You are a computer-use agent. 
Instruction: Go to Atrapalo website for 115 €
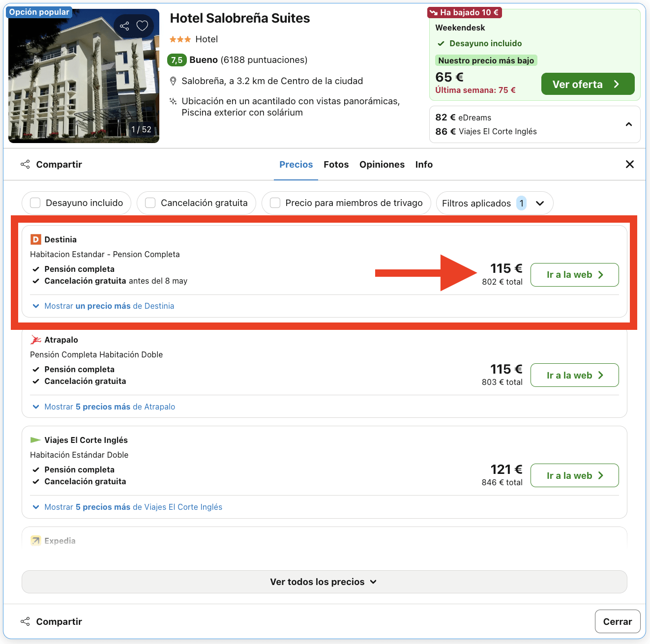pyautogui.click(x=574, y=375)
